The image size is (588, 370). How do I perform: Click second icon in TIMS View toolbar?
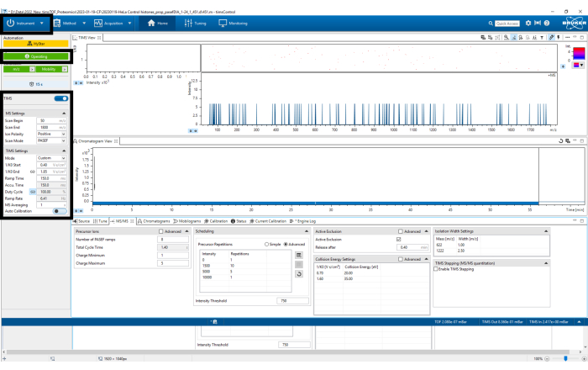tap(490, 38)
